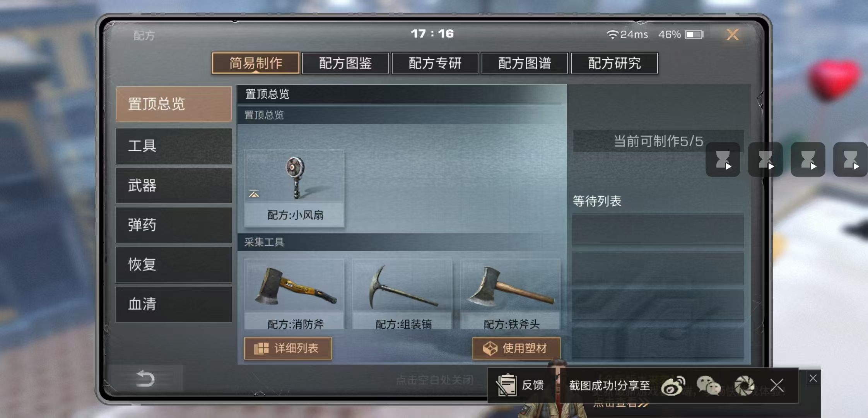Click the 详细列表 button
The width and height of the screenshot is (868, 418).
pyautogui.click(x=288, y=348)
